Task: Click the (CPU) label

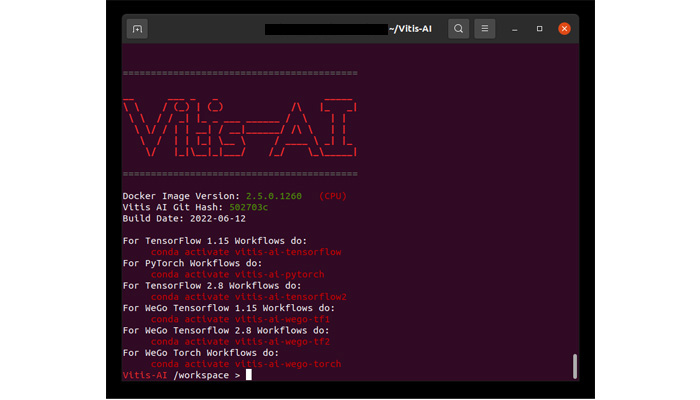Action: coord(333,196)
